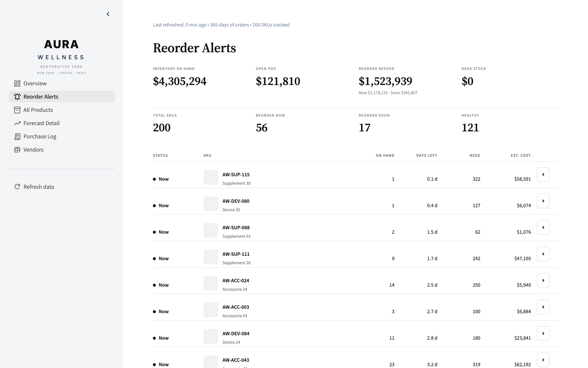Click the Refresh data button

(x=62, y=187)
